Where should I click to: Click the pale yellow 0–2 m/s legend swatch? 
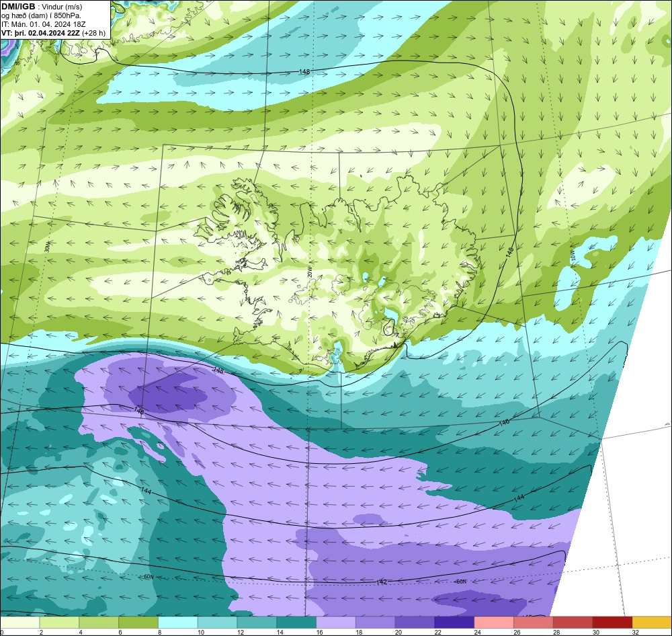19,623
